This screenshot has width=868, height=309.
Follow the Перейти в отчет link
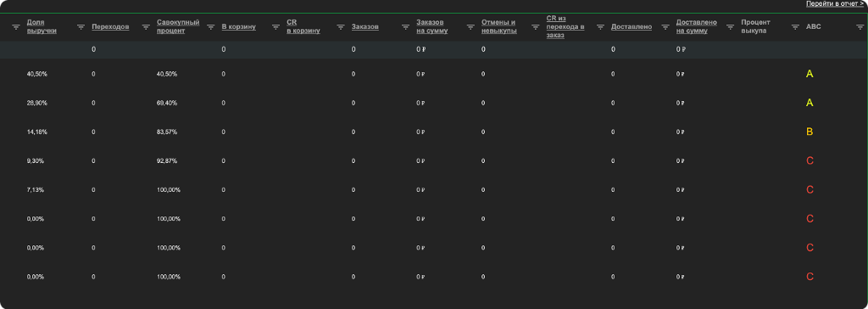click(x=835, y=4)
